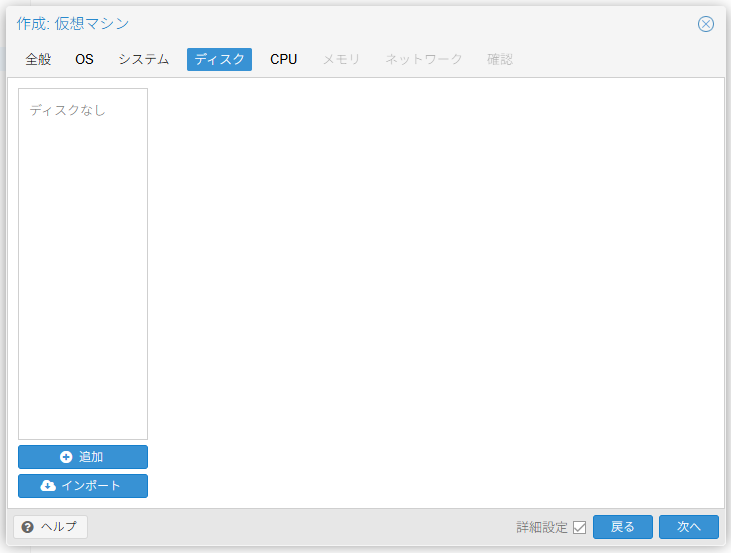Proceed with the 次へ button
Screen dimensions: 731x553
coord(688,527)
